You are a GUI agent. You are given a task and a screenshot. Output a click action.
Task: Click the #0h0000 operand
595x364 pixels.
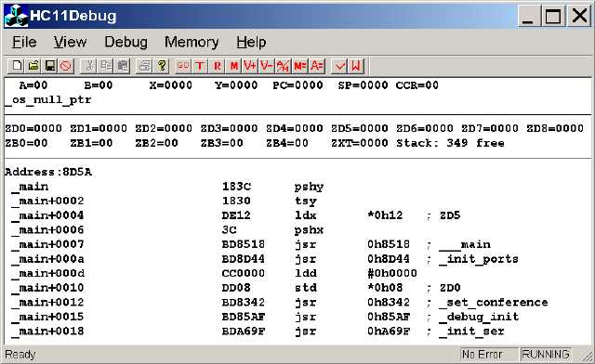[x=392, y=273]
